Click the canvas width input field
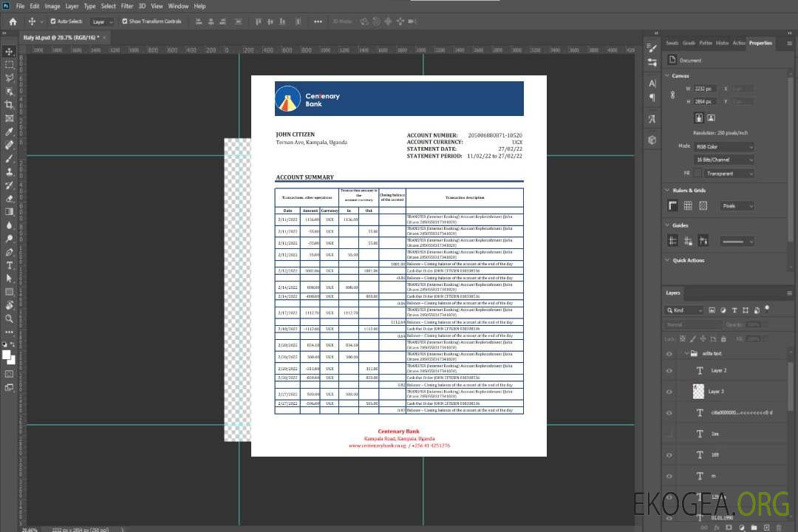This screenshot has width=798, height=532. (705, 89)
